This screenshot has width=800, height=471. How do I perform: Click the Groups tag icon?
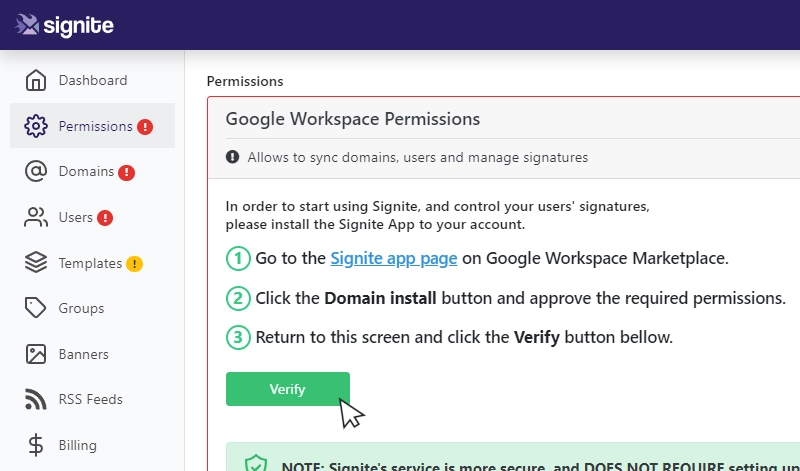pos(36,308)
